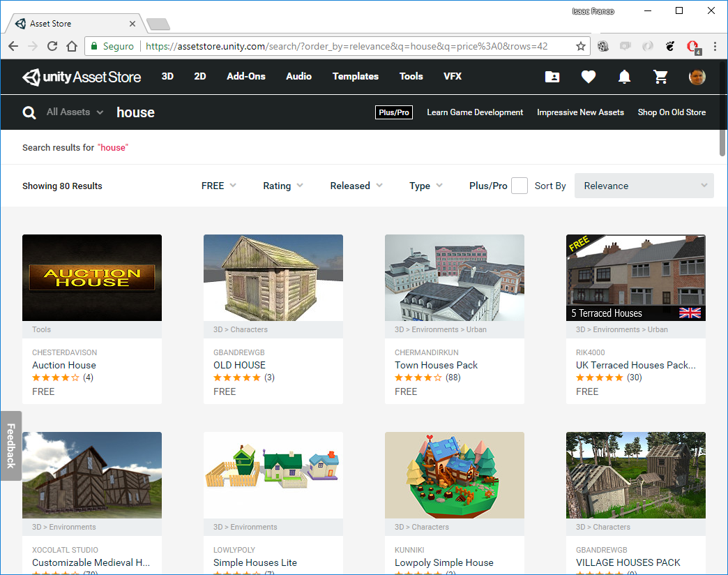Open the Templates menu
Screen dimensions: 728x575
coord(356,76)
